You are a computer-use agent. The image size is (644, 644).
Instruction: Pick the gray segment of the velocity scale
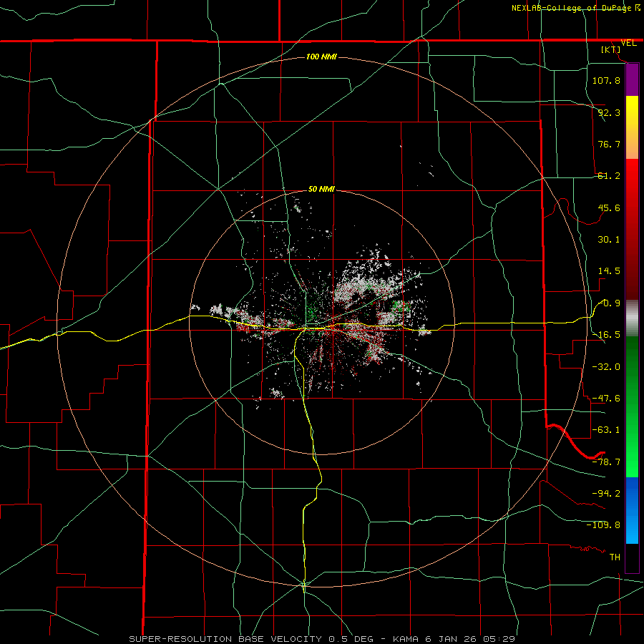(x=632, y=318)
